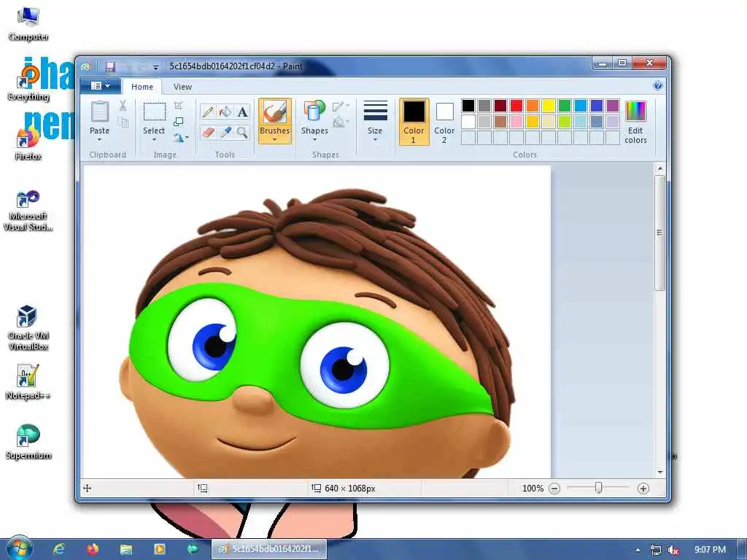The width and height of the screenshot is (747, 560).
Task: Pick the purple color swatch
Action: (x=613, y=106)
